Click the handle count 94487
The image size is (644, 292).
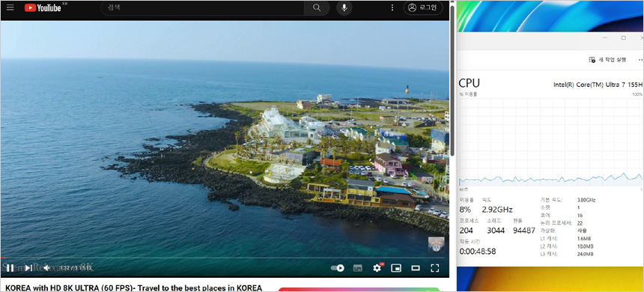[524, 231]
